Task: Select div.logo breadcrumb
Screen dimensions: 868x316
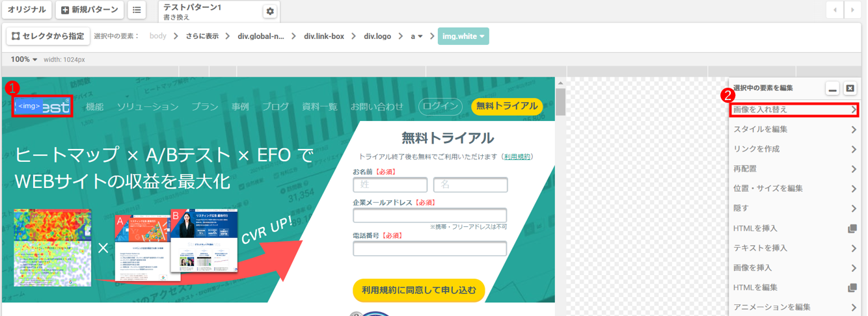Action: point(377,36)
